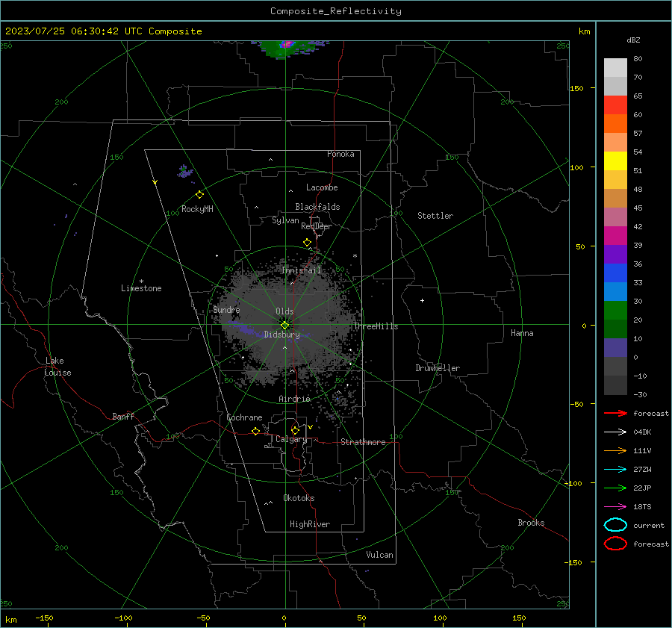
Task: Click the Composite_Reflectivity title
Action: pyautogui.click(x=336, y=11)
